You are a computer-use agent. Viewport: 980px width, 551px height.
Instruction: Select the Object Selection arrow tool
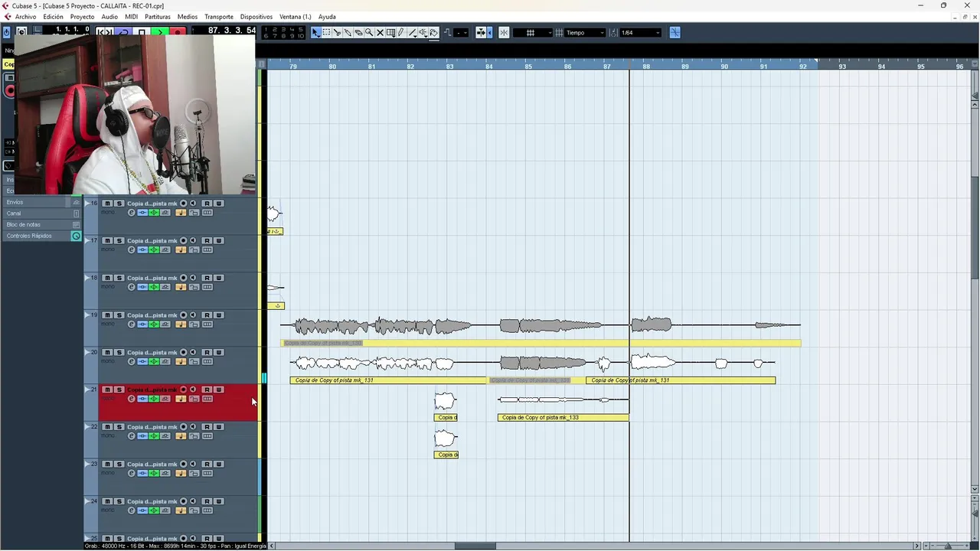tap(316, 33)
